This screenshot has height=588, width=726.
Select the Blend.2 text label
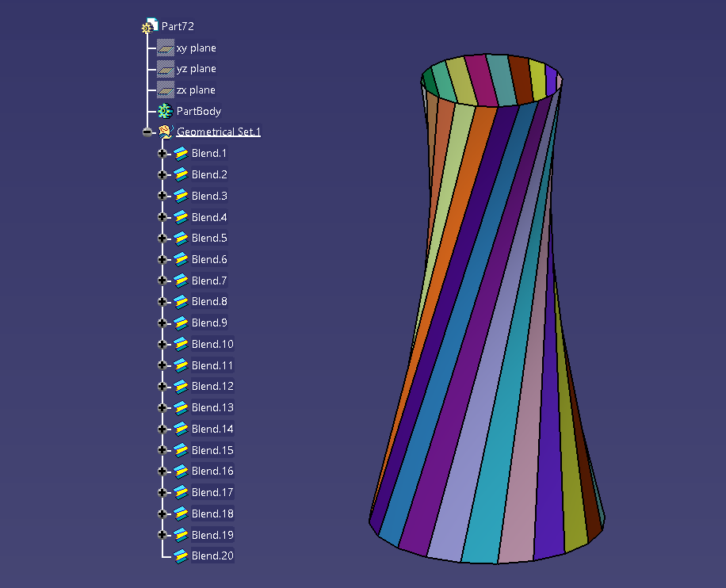pyautogui.click(x=209, y=174)
